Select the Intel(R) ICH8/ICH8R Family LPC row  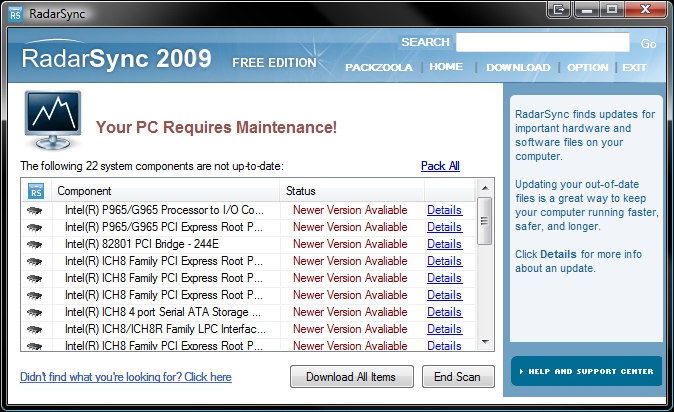click(x=248, y=329)
